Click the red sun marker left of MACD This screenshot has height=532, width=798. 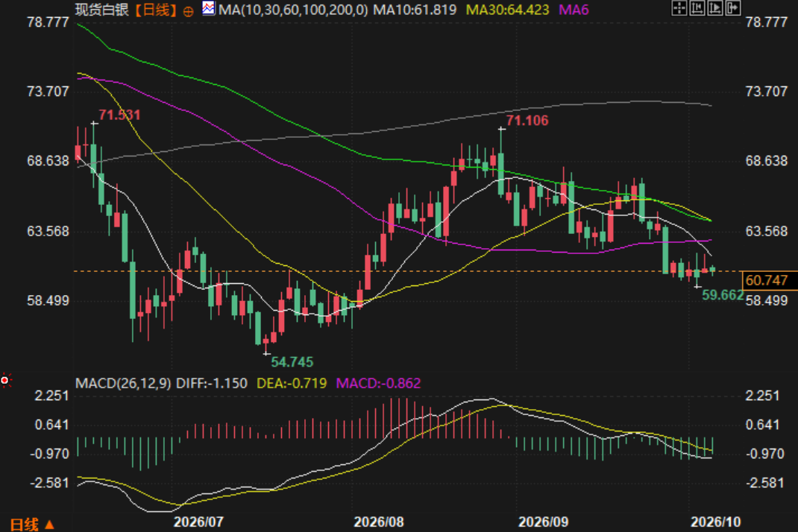tap(5, 380)
